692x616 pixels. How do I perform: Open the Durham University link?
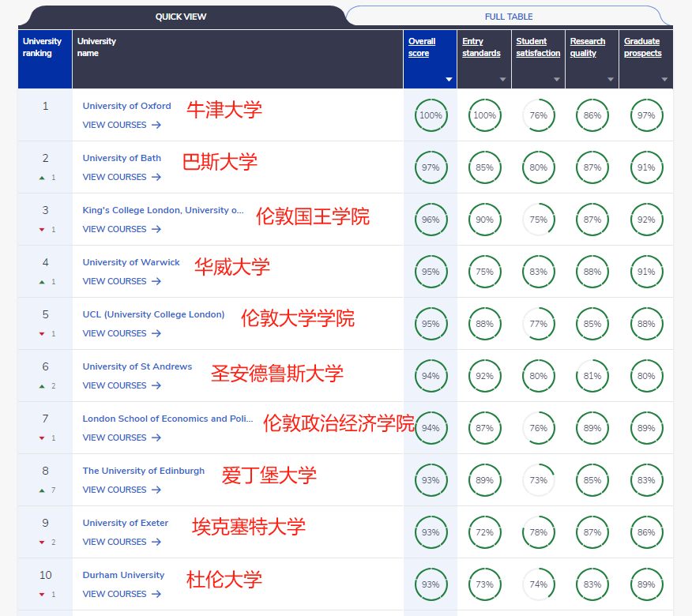coord(123,574)
